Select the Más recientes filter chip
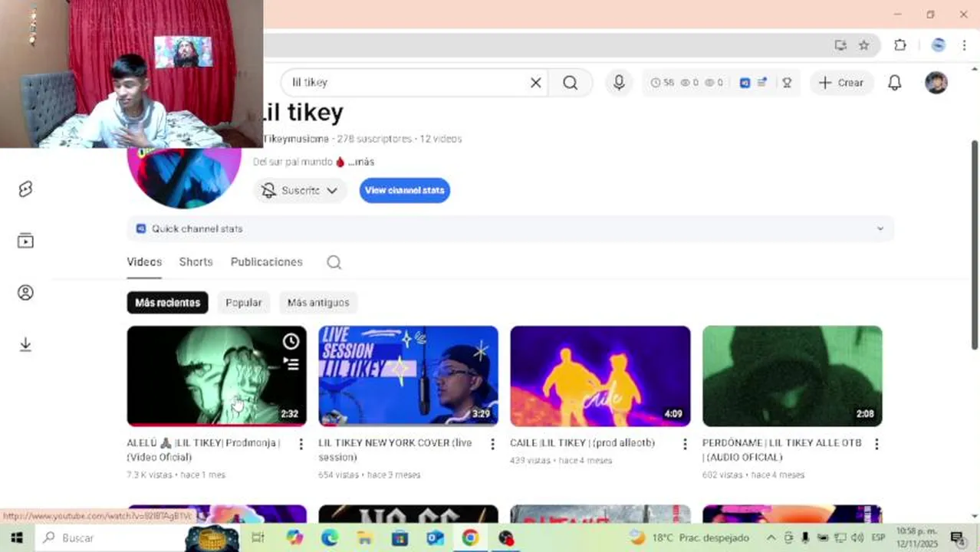 pyautogui.click(x=167, y=303)
